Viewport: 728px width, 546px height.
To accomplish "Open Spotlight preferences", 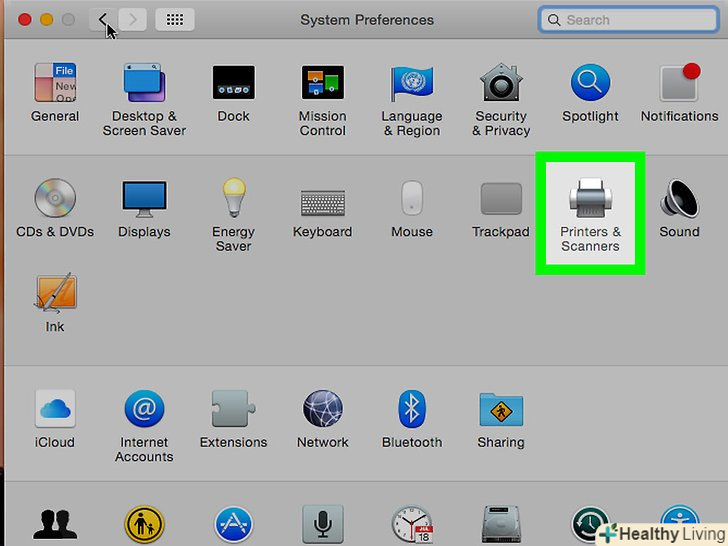I will (x=590, y=93).
